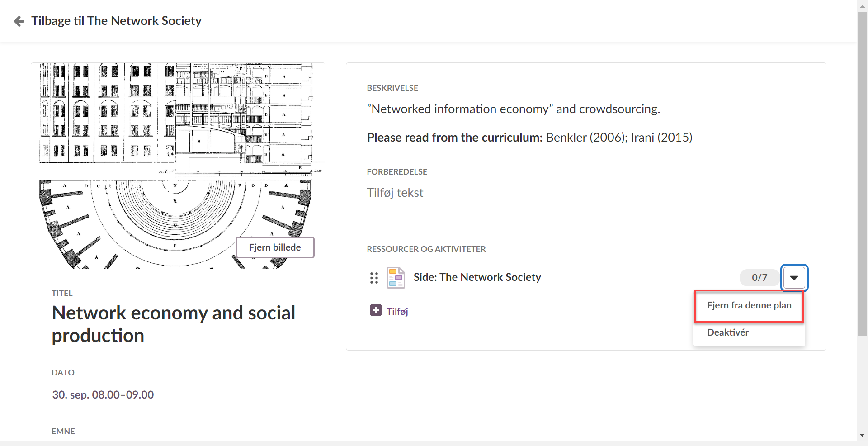The height and width of the screenshot is (446, 868).
Task: Click the date 30. sep. 08.00–09.00
Action: tap(103, 394)
